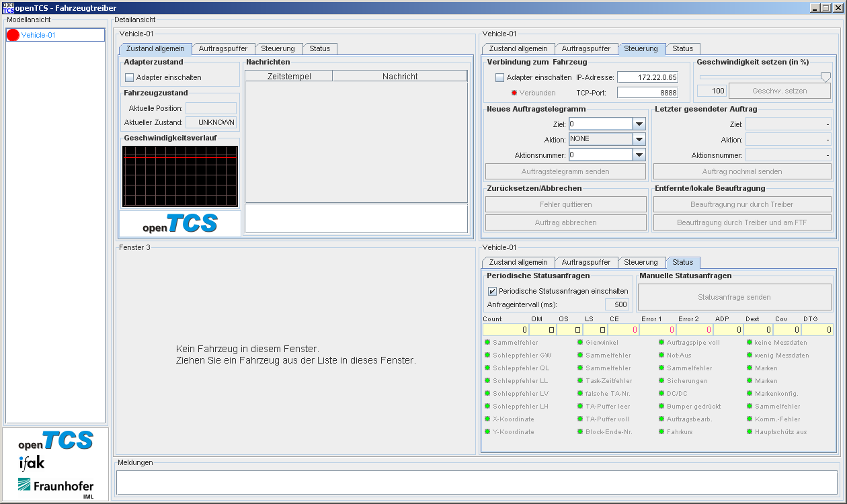Expand the Aktion dropdown showing NONE

click(x=639, y=139)
